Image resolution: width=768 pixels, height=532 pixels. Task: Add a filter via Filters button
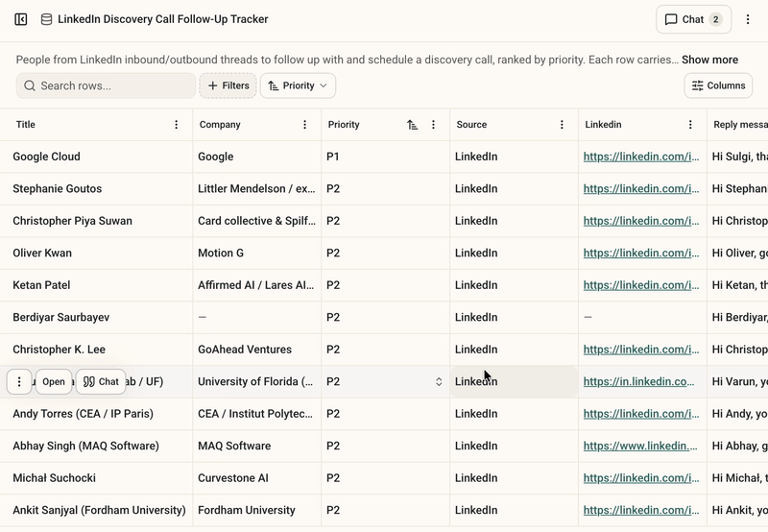click(x=228, y=85)
